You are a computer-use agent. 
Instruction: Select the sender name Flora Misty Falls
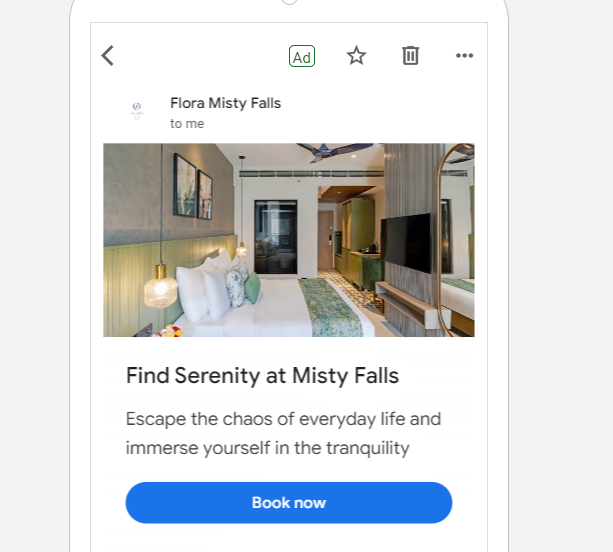(x=225, y=103)
